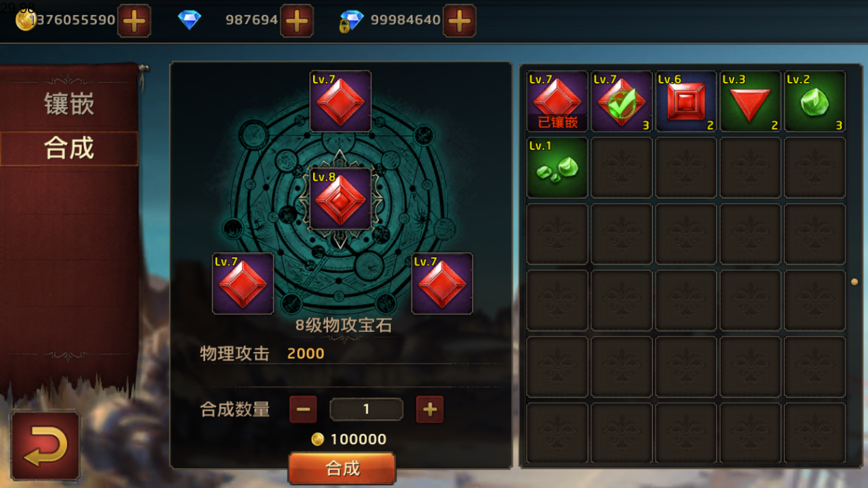Click the plus beside locked diamonds 99984640
The image size is (868, 488).
459,21
